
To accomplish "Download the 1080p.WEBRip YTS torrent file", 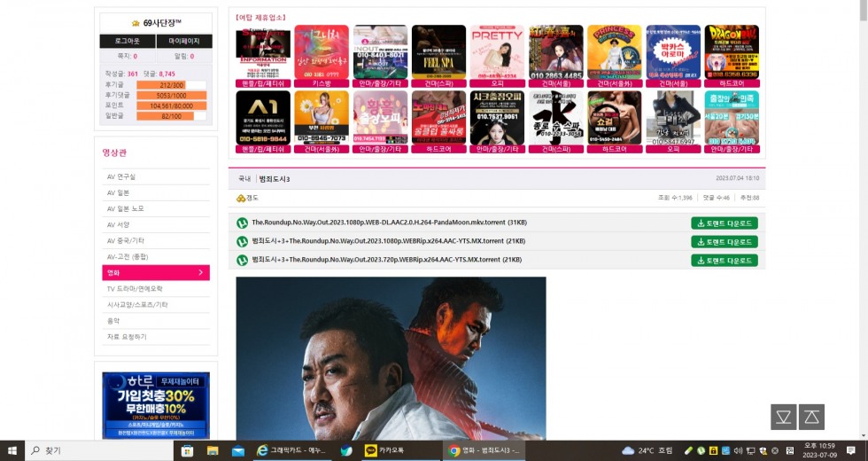I will tap(725, 241).
